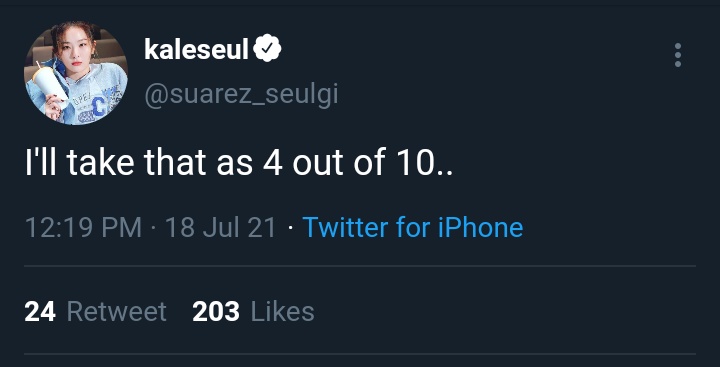
Task: Open the kaleseul display name profile link
Action: [197, 49]
